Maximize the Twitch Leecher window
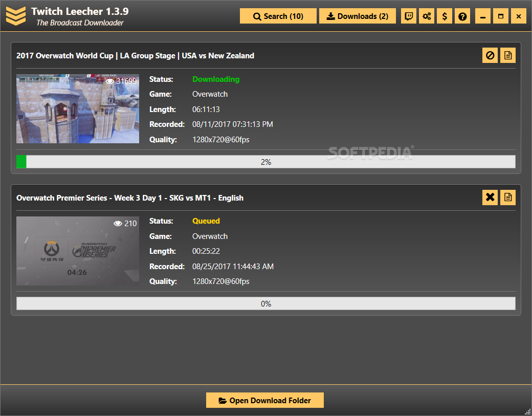Viewport: 532px width, 416px height. coord(501,16)
